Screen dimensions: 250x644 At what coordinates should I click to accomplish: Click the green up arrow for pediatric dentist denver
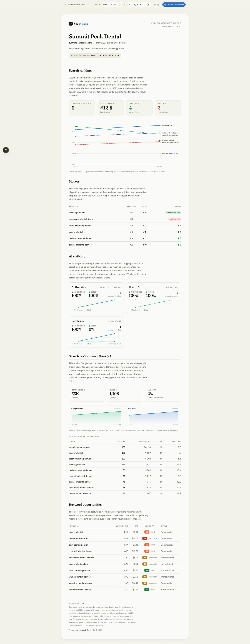(x=178, y=239)
